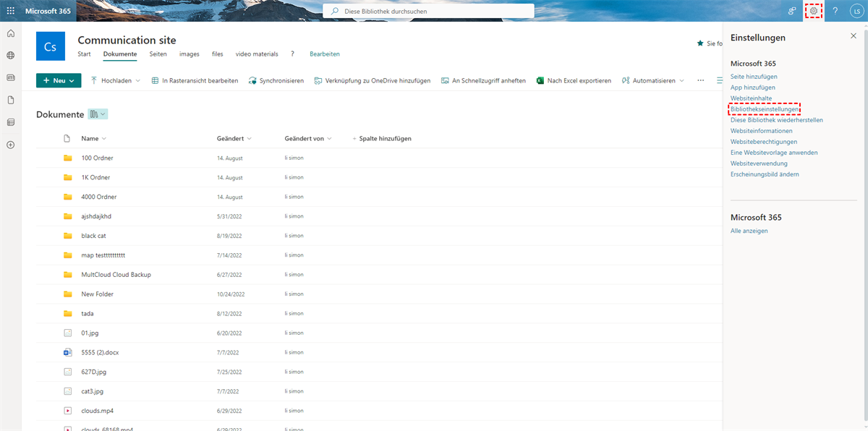The width and height of the screenshot is (868, 431).
Task: Click Websiteberechtigungen link
Action: pyautogui.click(x=764, y=142)
